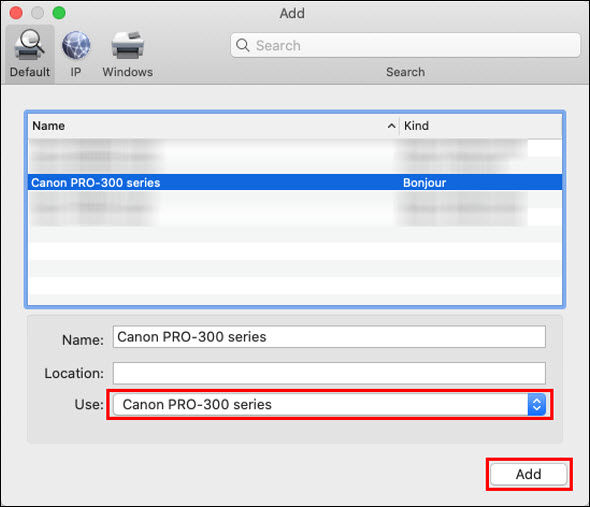Close the Add window with red button
Viewport: 590px width, 507px height.
[16, 13]
